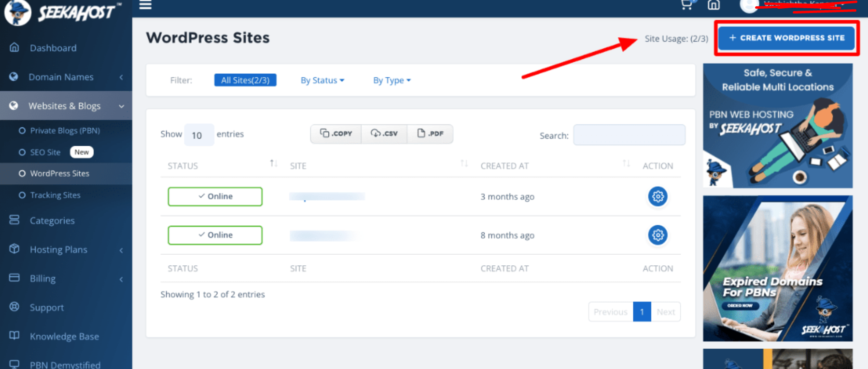Expand the Billing submenu chevron
868x369 pixels.
tap(121, 279)
